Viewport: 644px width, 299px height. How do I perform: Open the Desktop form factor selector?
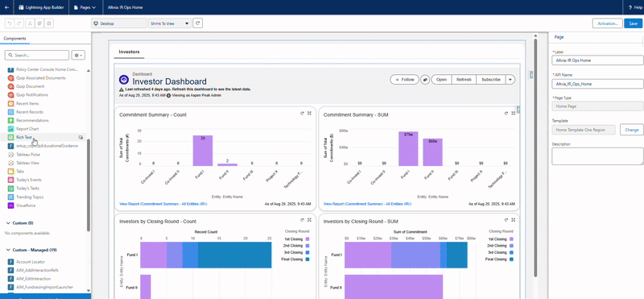click(118, 23)
